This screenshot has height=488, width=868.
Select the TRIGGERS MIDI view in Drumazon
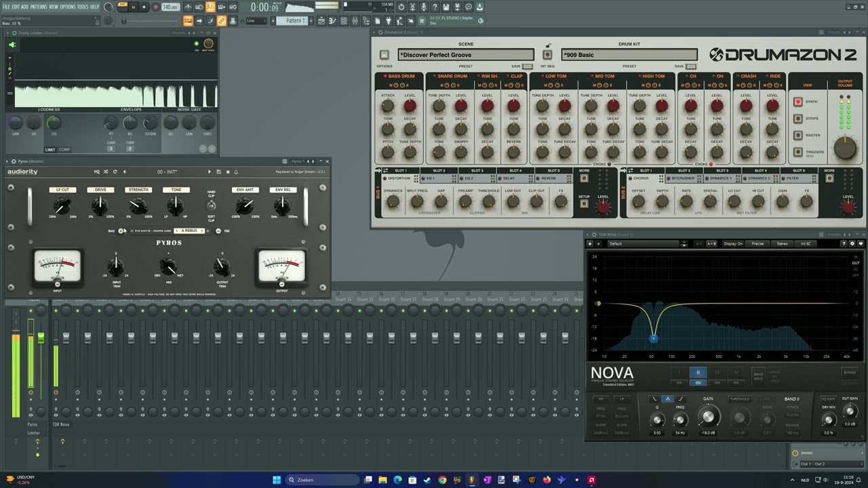pos(798,152)
